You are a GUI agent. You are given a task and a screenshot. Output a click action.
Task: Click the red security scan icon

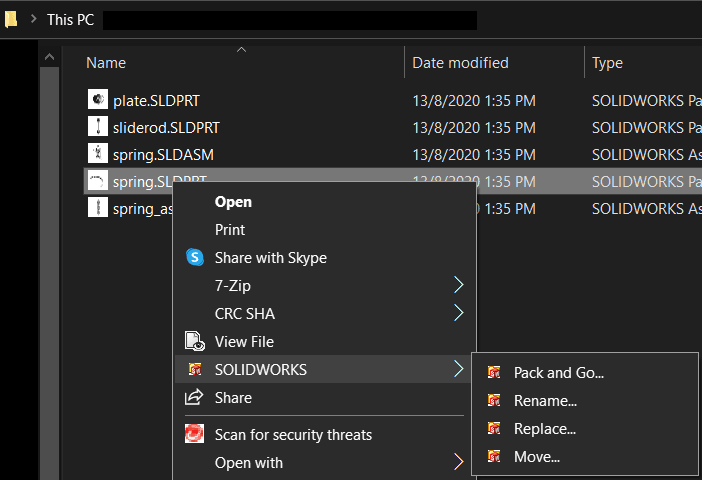click(194, 434)
